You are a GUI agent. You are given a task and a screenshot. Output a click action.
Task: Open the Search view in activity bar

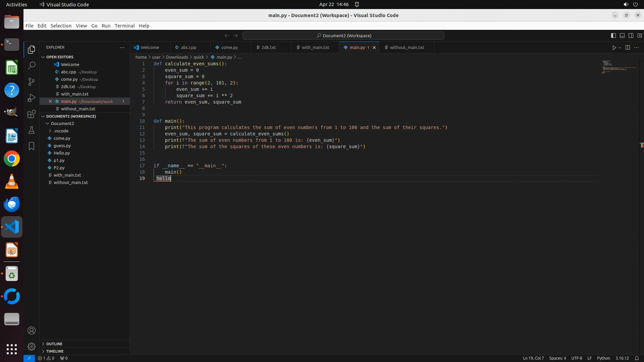(32, 66)
